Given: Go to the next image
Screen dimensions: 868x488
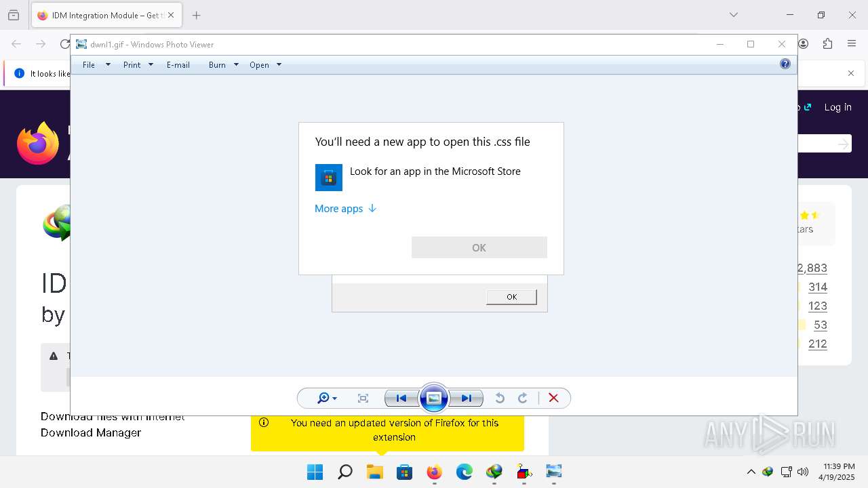Looking at the screenshot, I should pyautogui.click(x=466, y=399).
